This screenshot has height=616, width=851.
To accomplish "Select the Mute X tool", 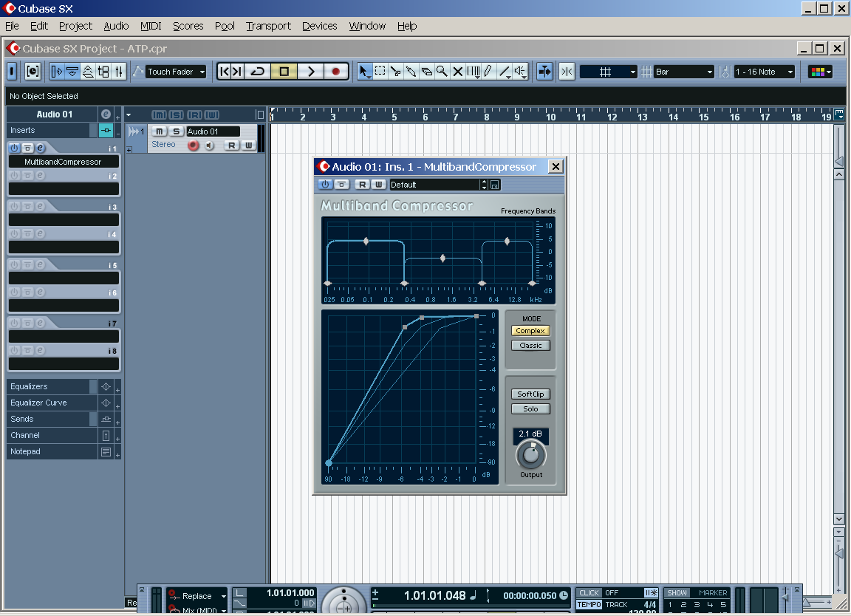I will click(458, 72).
